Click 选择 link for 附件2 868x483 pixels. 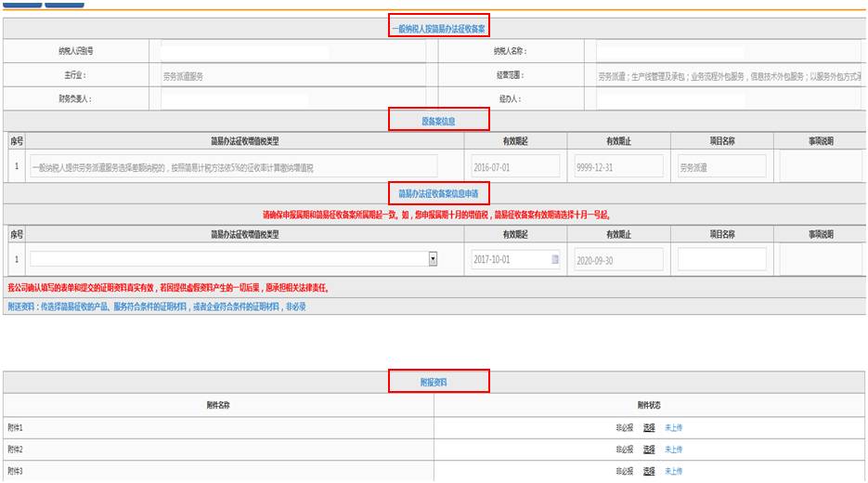tap(649, 450)
